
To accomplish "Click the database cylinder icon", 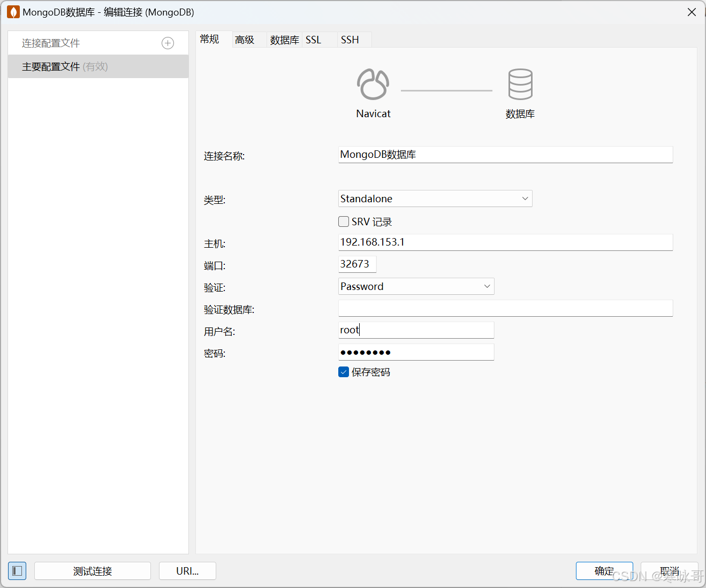I will pyautogui.click(x=520, y=84).
